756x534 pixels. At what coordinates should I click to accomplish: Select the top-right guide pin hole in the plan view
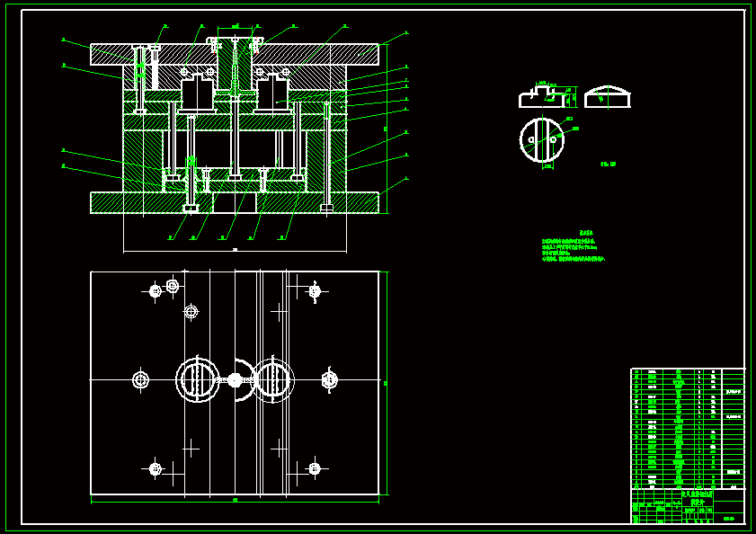(x=315, y=291)
